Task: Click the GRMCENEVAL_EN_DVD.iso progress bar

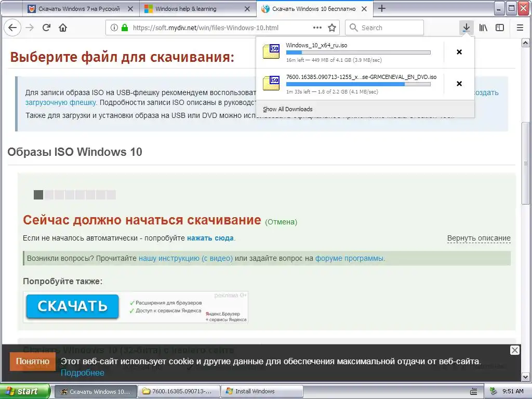Action: pyautogui.click(x=358, y=84)
